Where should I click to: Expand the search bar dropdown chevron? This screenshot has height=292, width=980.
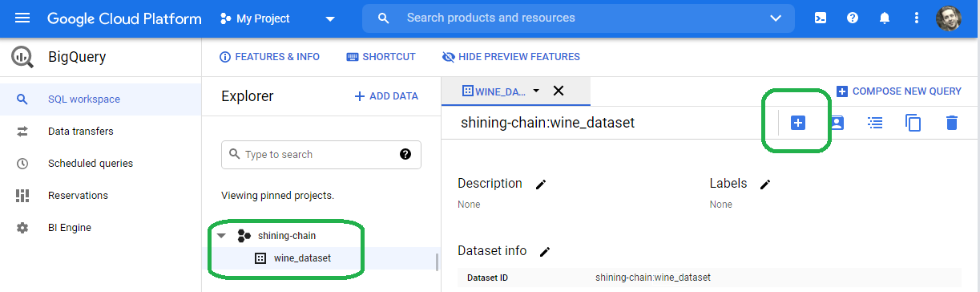(x=775, y=18)
